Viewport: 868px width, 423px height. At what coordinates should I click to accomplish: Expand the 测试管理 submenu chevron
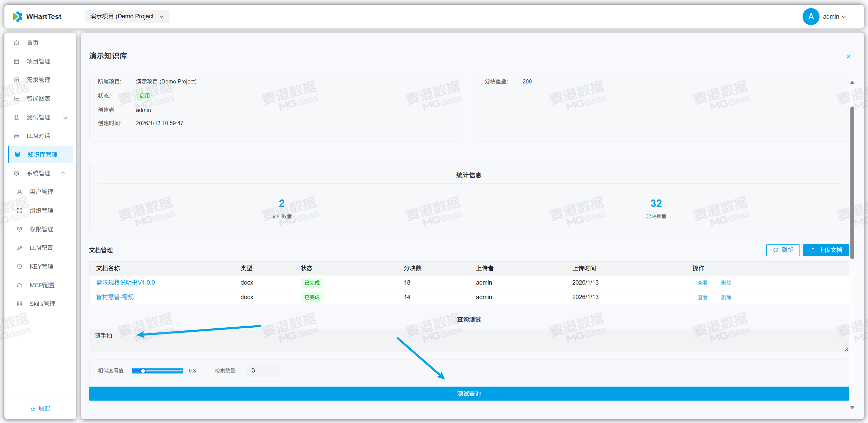click(65, 118)
